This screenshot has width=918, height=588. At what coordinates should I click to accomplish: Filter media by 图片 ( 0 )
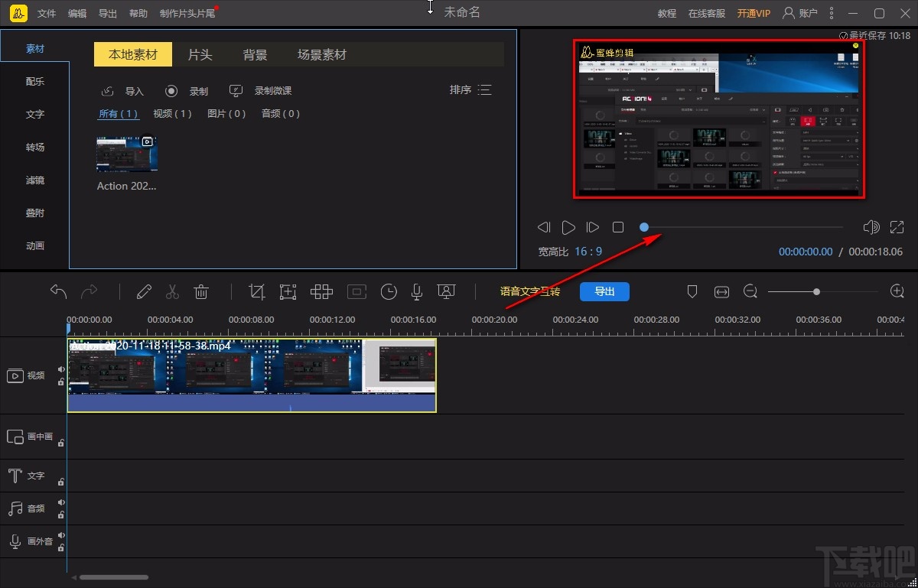(x=226, y=114)
